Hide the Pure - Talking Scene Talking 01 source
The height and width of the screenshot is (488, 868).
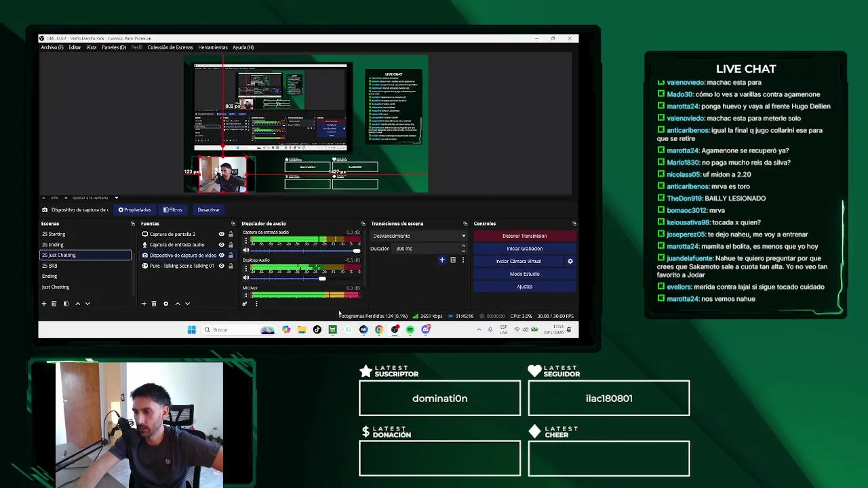click(x=221, y=266)
